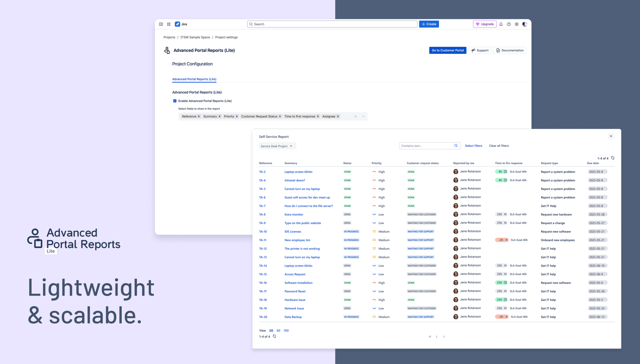
Task: Open 'Intranet down?' request
Action: click(x=295, y=180)
